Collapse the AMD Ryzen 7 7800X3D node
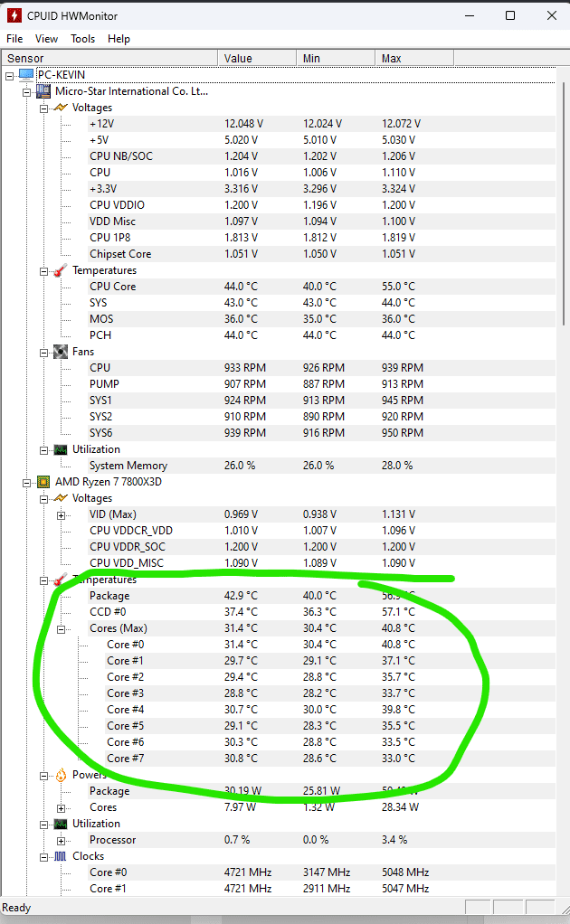 (26, 483)
